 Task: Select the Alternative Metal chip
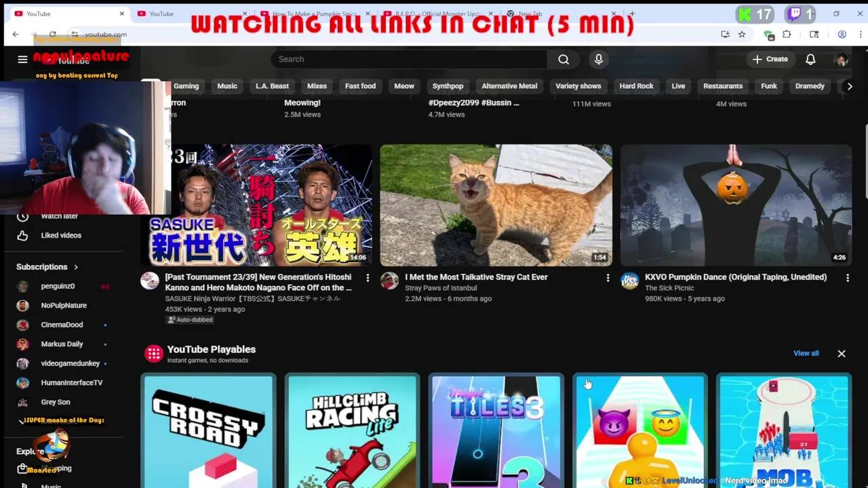pyautogui.click(x=509, y=86)
